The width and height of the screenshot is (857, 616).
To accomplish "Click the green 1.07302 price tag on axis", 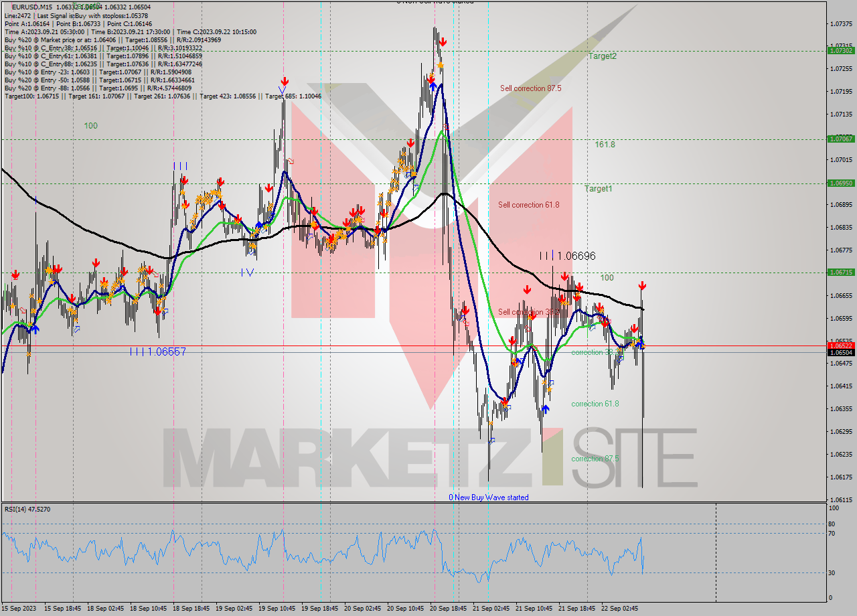I will (840, 50).
